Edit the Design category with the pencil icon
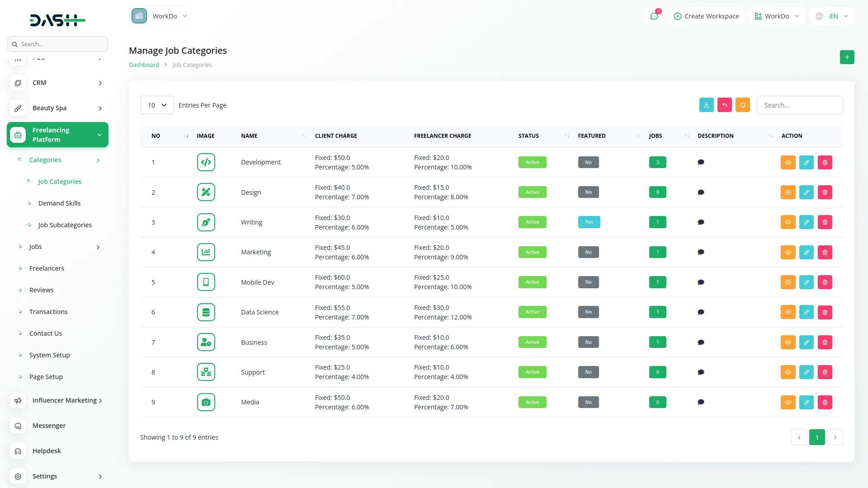Image resolution: width=868 pixels, height=488 pixels. coord(807,192)
